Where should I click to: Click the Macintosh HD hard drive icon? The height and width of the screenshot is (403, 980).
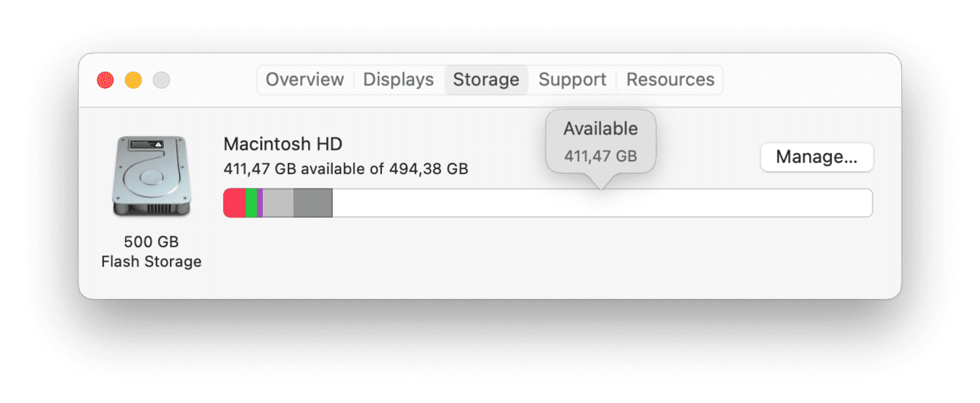(151, 177)
